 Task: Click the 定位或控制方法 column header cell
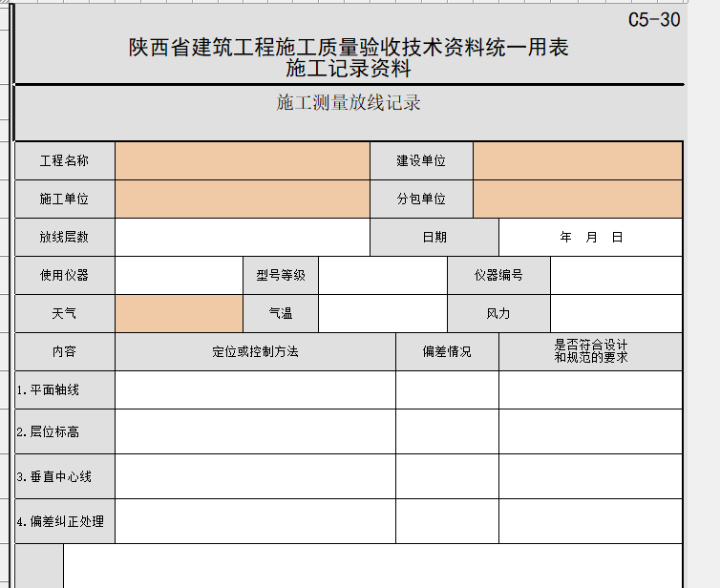pyautogui.click(x=255, y=351)
